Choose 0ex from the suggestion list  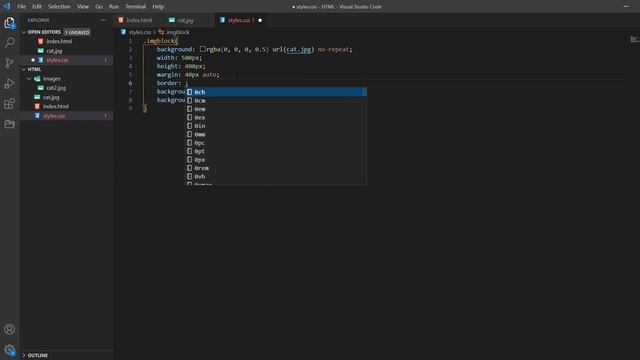point(276,118)
